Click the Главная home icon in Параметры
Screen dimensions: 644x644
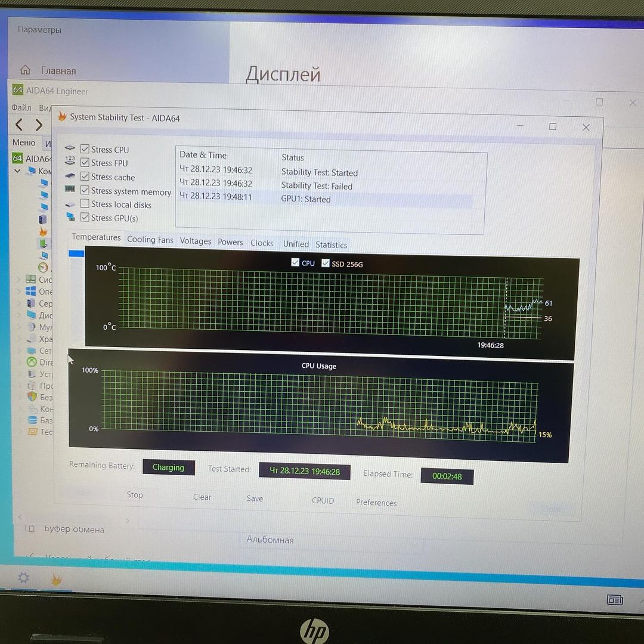[x=26, y=70]
